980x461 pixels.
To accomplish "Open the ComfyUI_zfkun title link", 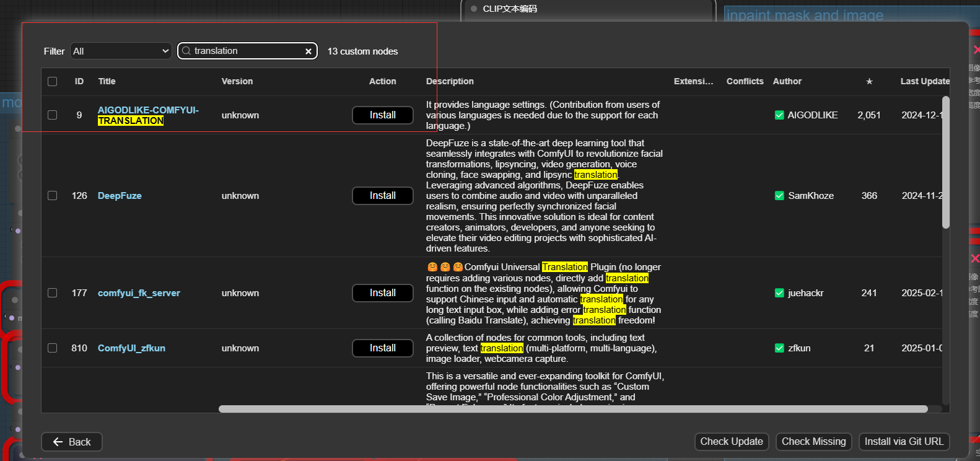I will [x=131, y=348].
